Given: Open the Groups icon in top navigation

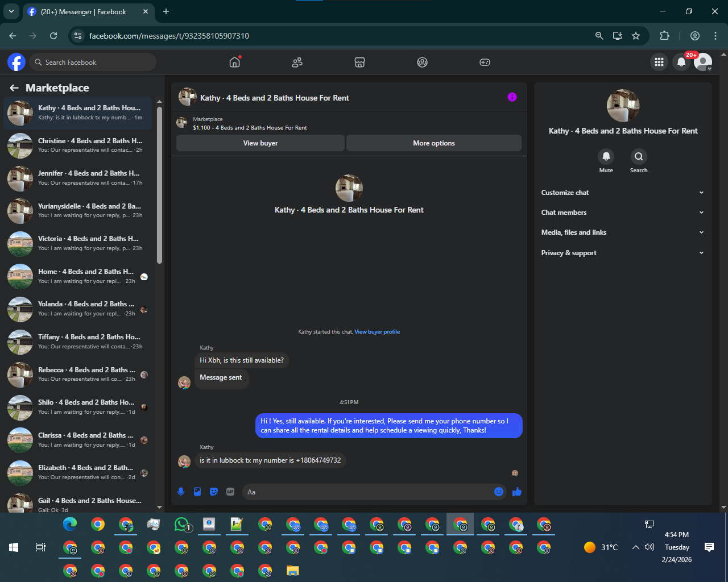Looking at the screenshot, I should pos(422,63).
